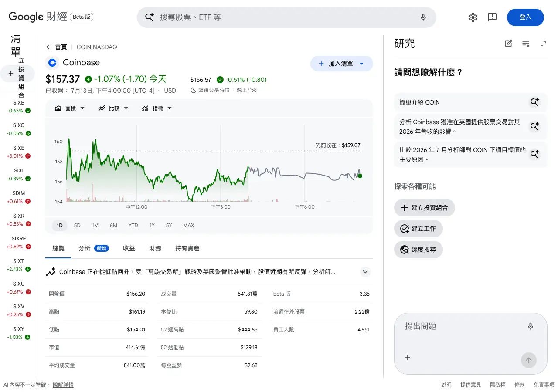Open the 隱私權 footer link
The width and height of the screenshot is (558, 392).
(x=498, y=385)
